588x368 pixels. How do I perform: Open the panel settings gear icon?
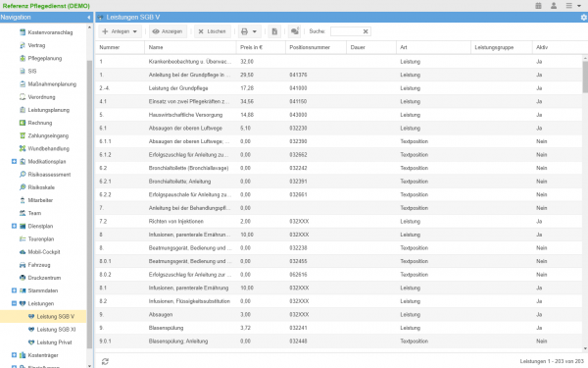point(583,18)
